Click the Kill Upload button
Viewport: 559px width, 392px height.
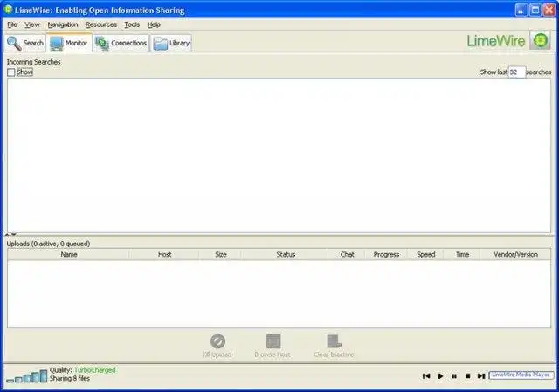[x=217, y=346]
